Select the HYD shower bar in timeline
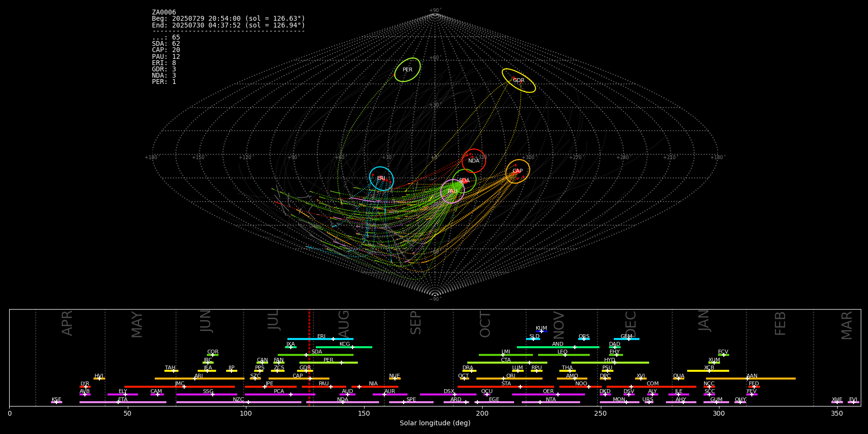 pyautogui.click(x=610, y=363)
